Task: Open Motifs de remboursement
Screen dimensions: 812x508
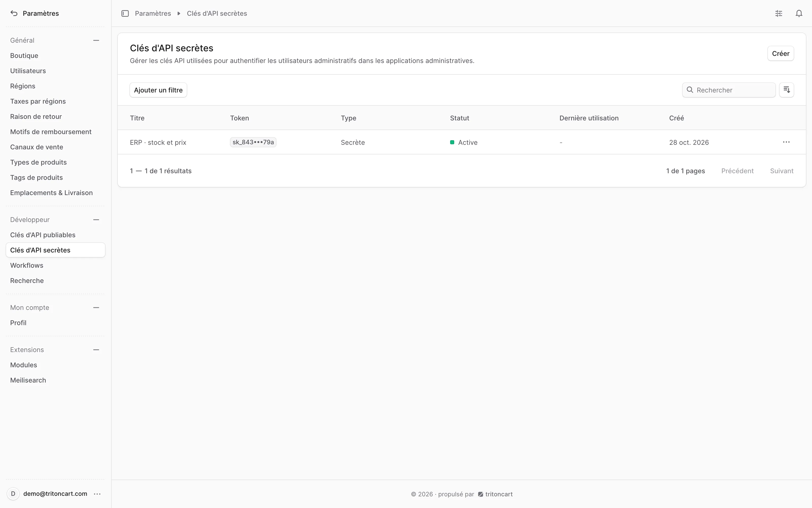Action: coord(55,132)
